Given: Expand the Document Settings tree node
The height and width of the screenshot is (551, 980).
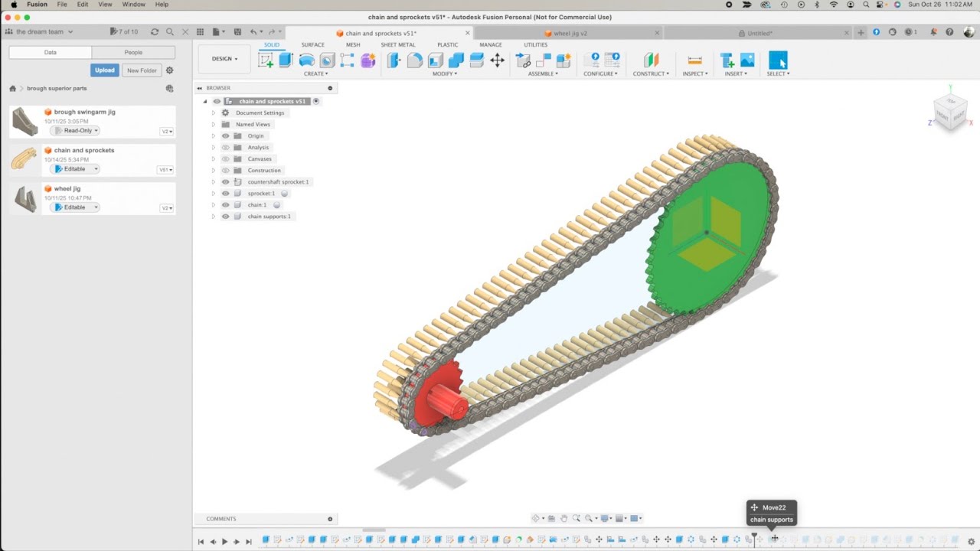Looking at the screenshot, I should point(214,112).
